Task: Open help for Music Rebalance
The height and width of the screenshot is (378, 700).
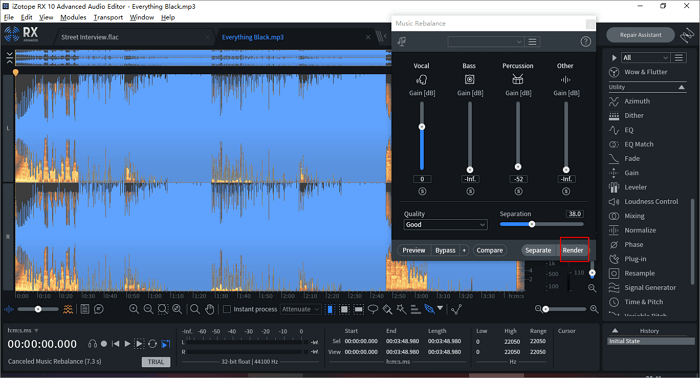Action: (586, 42)
